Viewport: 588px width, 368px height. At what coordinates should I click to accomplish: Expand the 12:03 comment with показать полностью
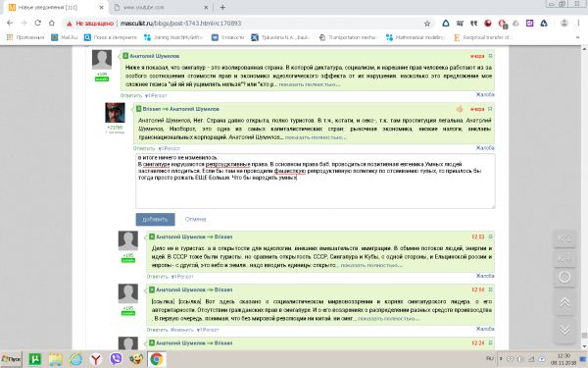coord(371,265)
